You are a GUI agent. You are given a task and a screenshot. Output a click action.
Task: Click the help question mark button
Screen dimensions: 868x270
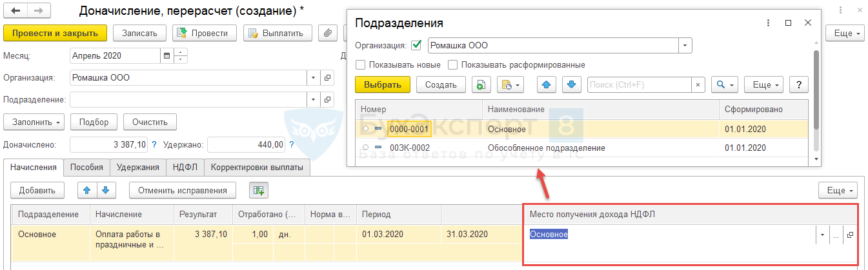pos(799,85)
